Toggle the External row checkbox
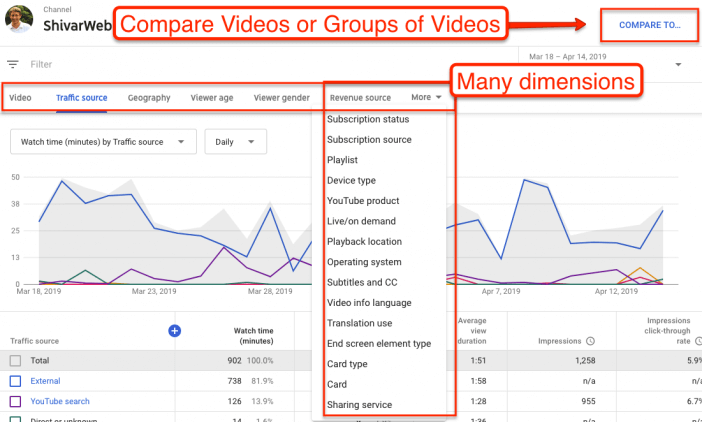Screen dimensions: 702x422 [15, 381]
